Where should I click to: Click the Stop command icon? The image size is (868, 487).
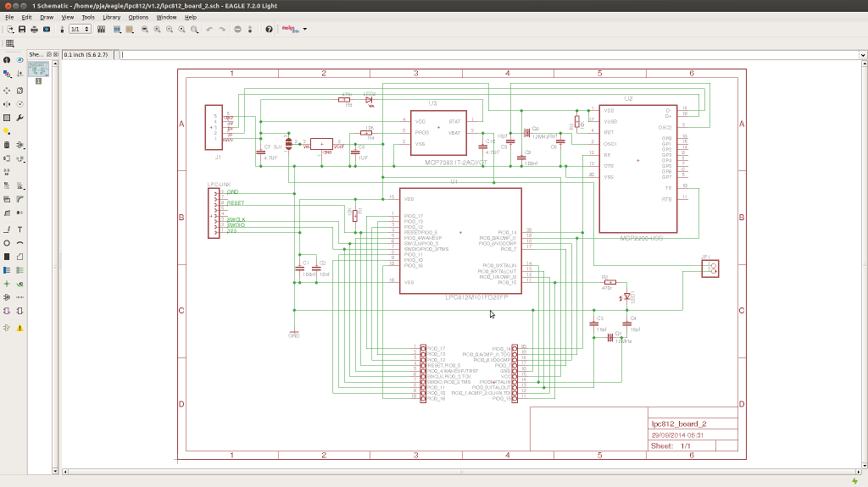click(237, 30)
